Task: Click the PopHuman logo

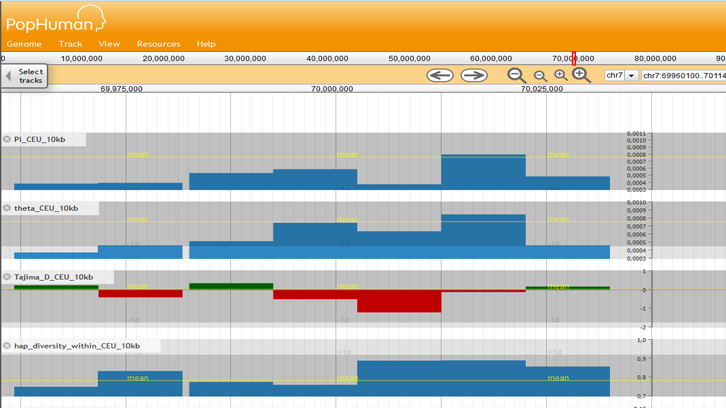Action: point(56,18)
